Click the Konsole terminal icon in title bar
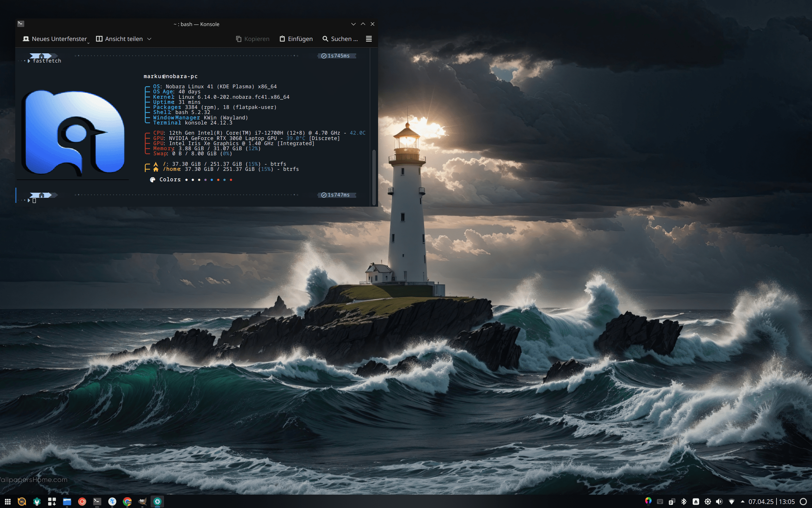The width and height of the screenshot is (812, 508). pos(21,23)
